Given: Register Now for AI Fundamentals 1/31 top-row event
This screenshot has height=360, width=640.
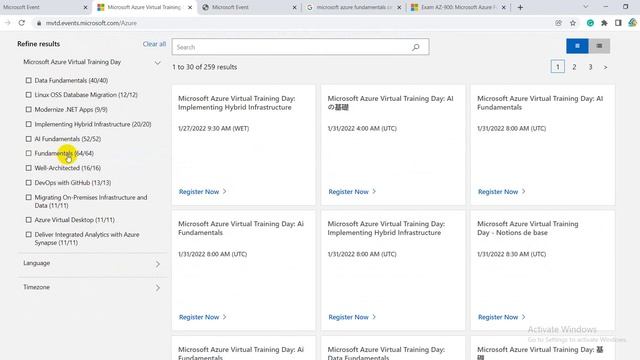Looking at the screenshot, I should [502, 191].
